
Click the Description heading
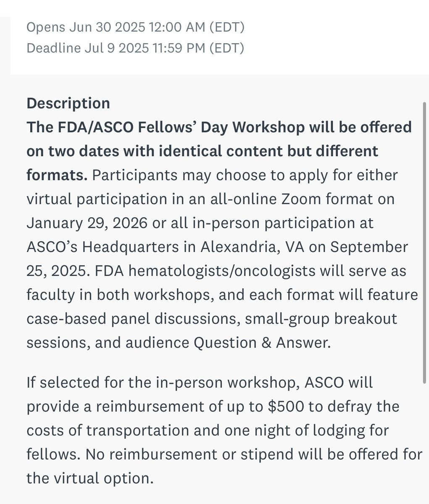[68, 103]
